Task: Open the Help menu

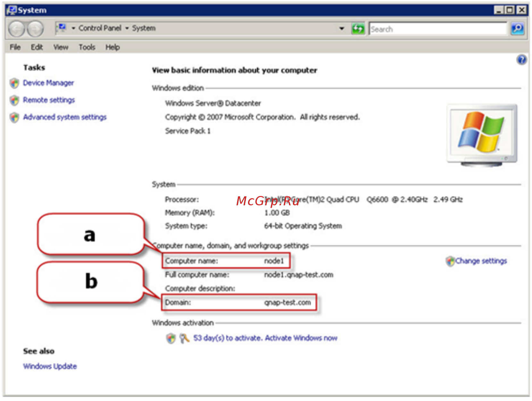Action: (112, 47)
